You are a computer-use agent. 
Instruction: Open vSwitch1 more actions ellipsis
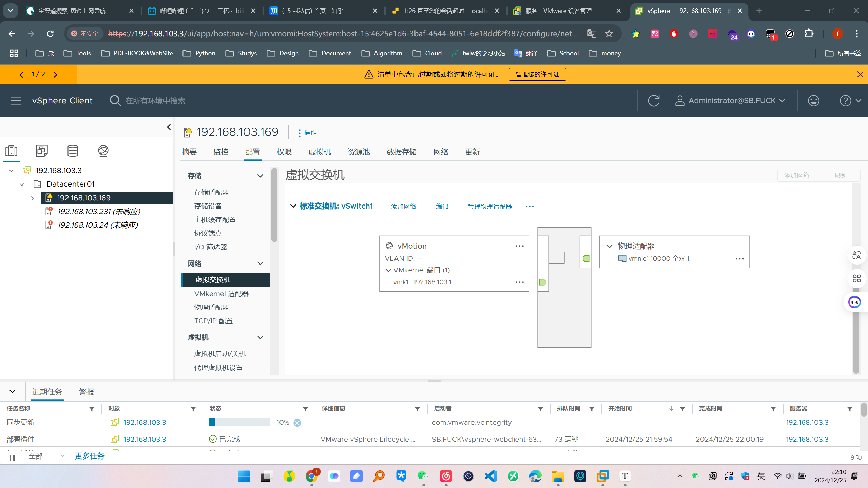click(x=529, y=207)
